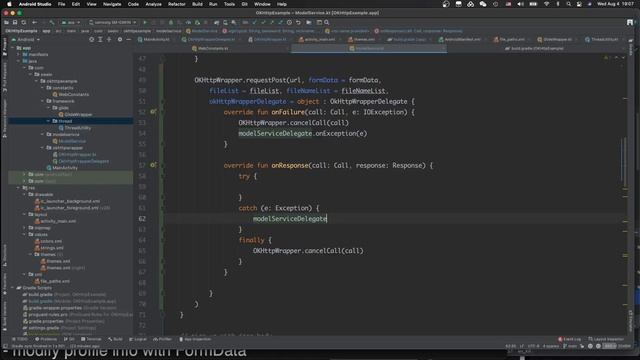Select colors.xml in values folder
Screen dimensions: 640x360
49,241
